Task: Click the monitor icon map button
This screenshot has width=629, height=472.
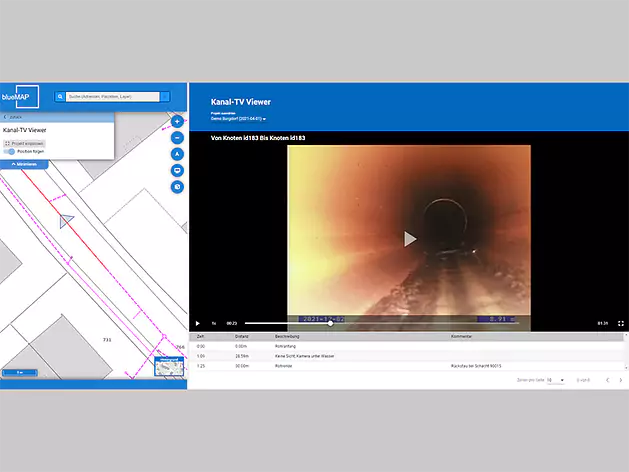Action: (177, 171)
